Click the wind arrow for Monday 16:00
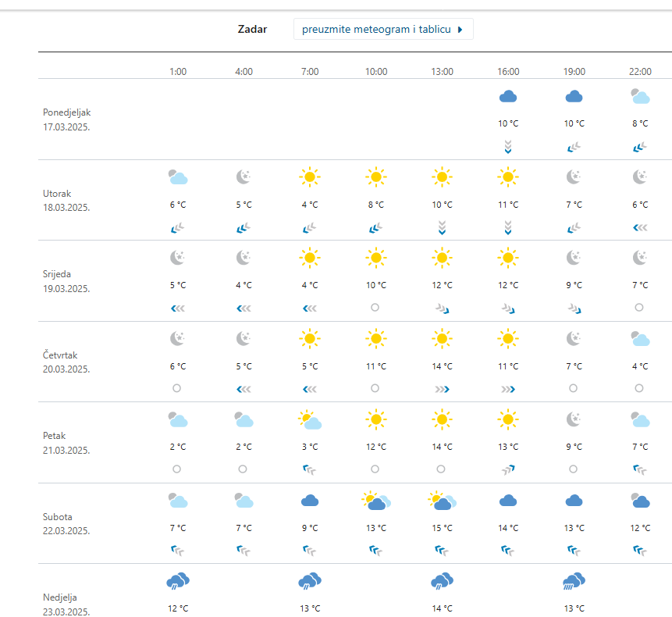This screenshot has height=617, width=672. coord(508,147)
